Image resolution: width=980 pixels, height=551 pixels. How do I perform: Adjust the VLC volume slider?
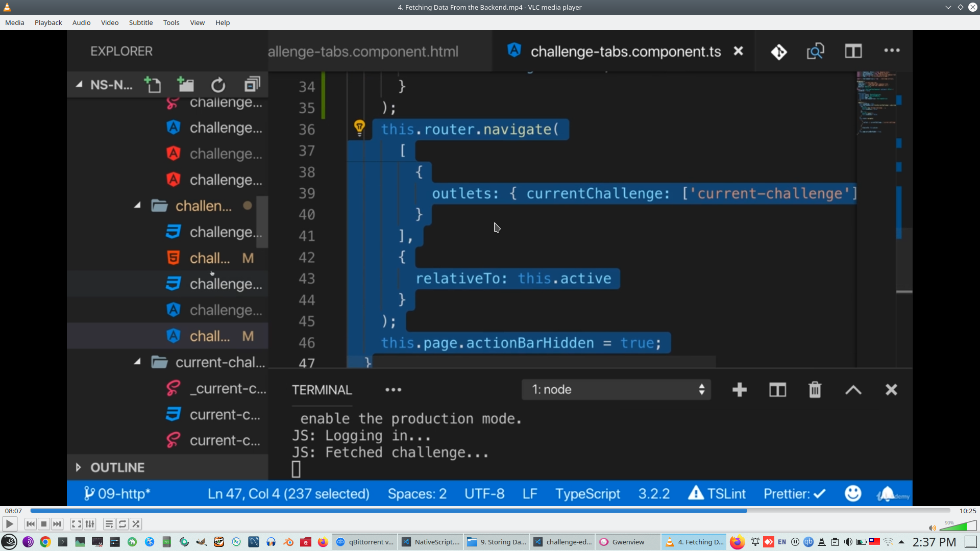pos(959,527)
